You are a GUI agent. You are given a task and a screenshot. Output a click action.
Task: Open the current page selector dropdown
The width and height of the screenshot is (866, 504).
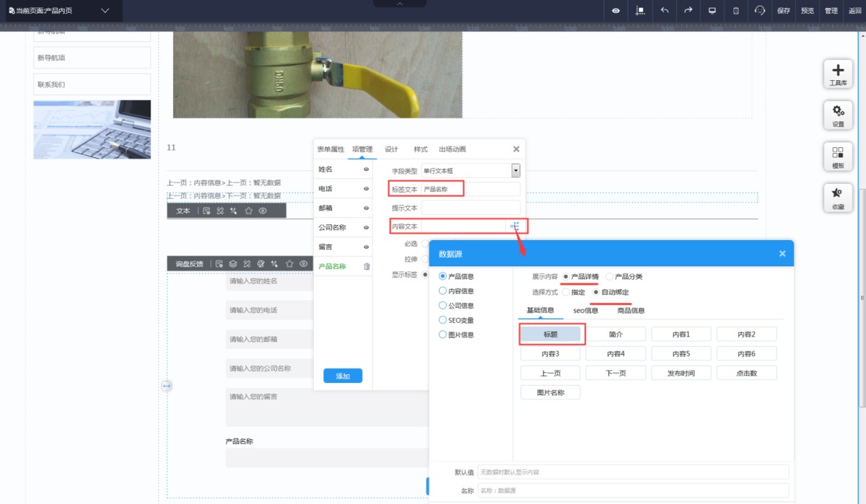(105, 11)
